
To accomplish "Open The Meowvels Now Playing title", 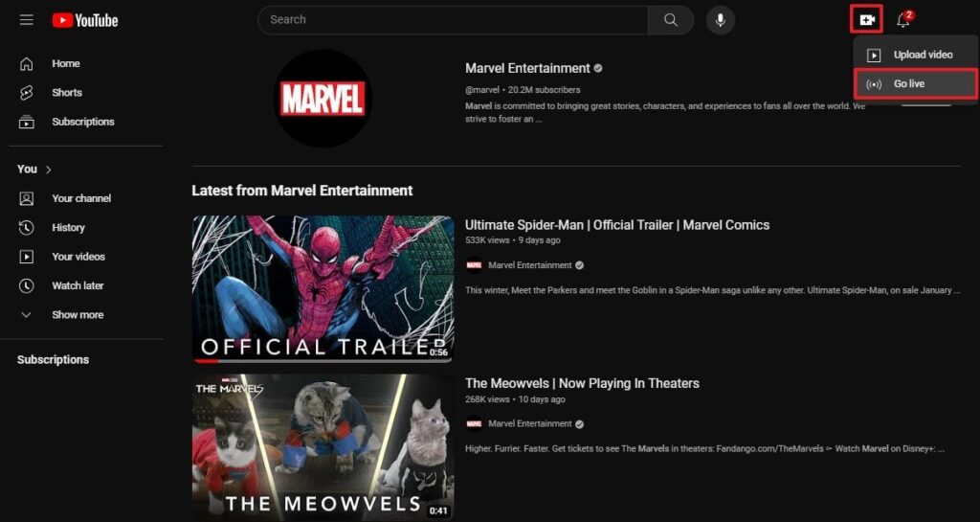I will click(x=582, y=383).
